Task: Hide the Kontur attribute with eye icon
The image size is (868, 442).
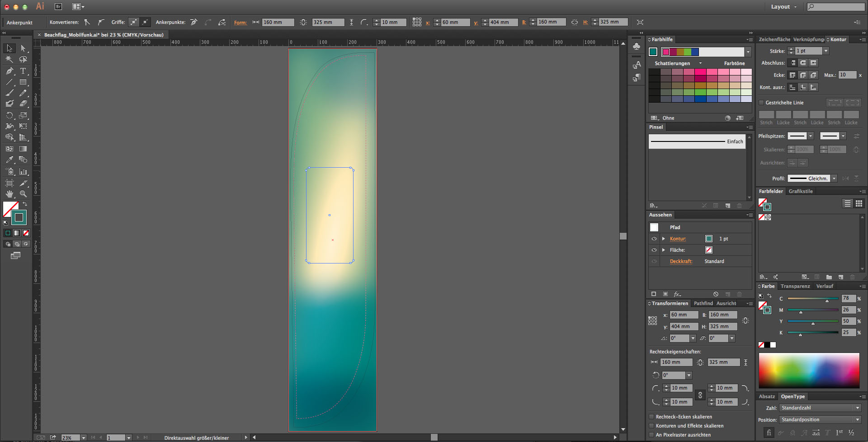Action: [654, 239]
